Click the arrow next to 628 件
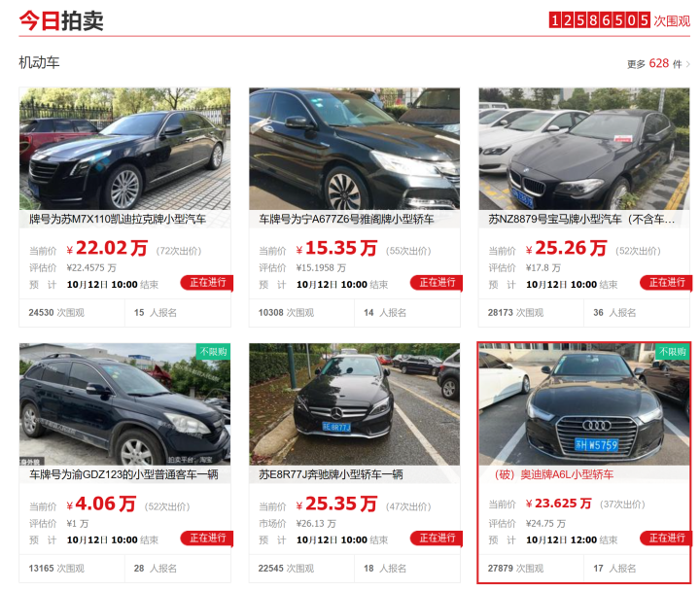The image size is (700, 591). coord(688,64)
